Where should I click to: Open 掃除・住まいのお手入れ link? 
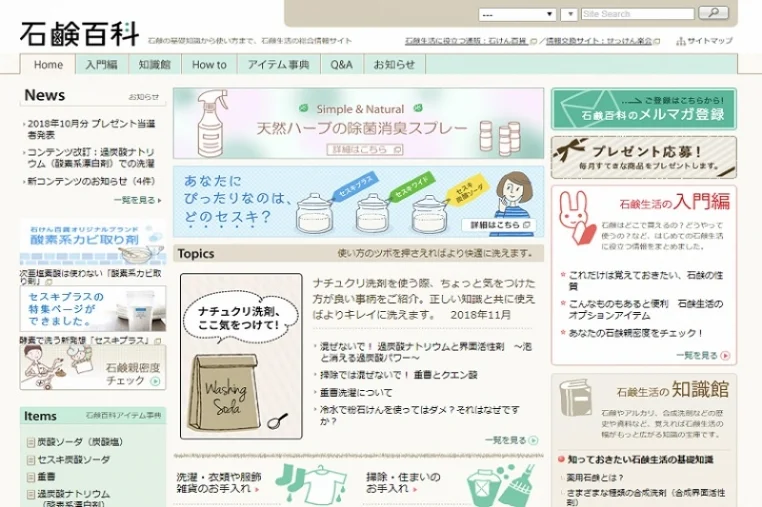pyautogui.click(x=403, y=483)
